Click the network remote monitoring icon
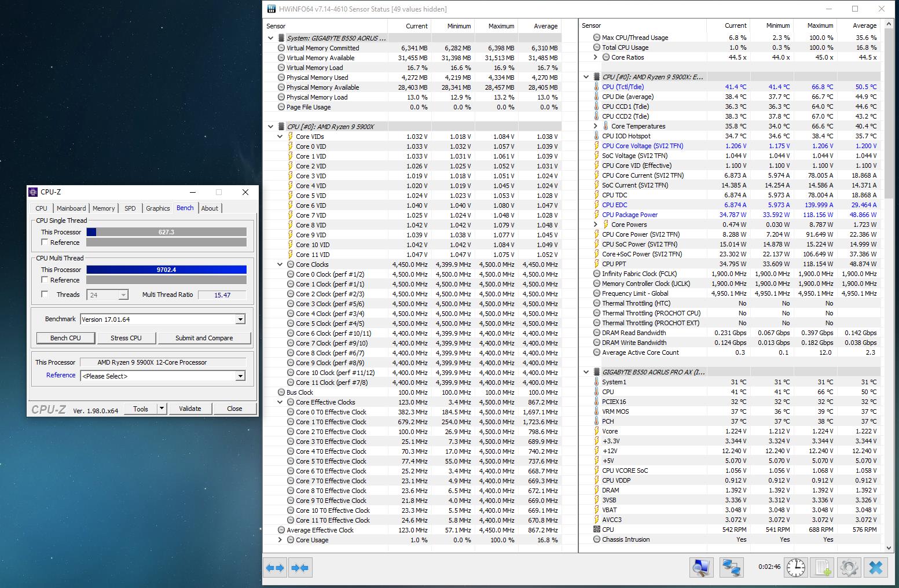 pos(732,568)
